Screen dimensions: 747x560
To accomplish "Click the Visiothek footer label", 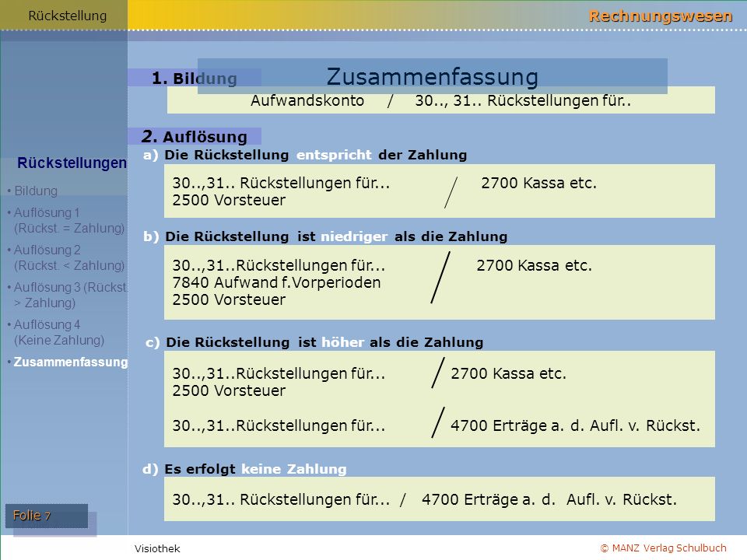I will pyautogui.click(x=157, y=548).
